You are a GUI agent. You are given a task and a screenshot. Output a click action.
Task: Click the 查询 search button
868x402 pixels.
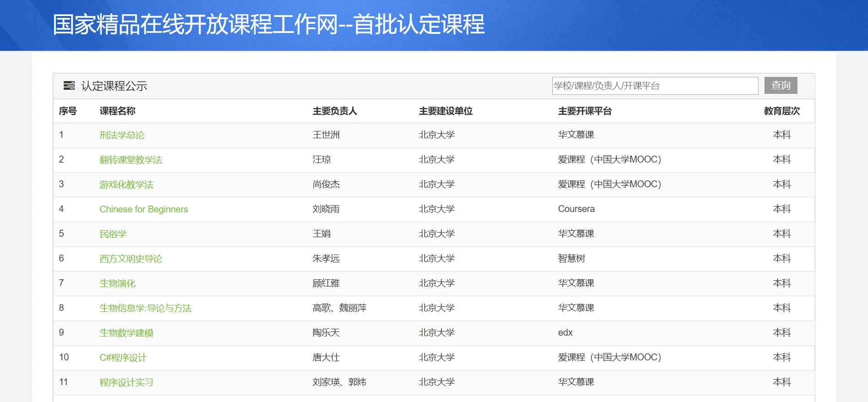coord(781,86)
